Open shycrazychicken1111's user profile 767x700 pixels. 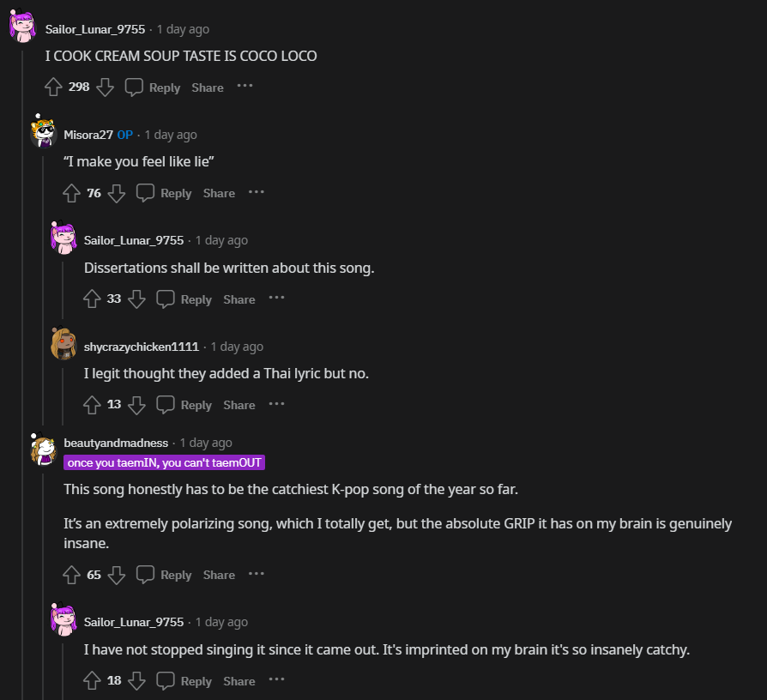click(x=141, y=347)
